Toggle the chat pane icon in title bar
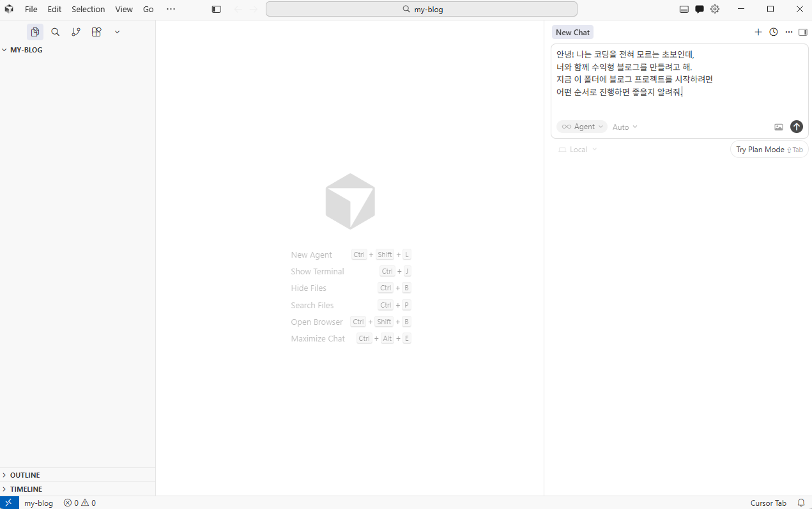This screenshot has width=812, height=509. point(700,9)
